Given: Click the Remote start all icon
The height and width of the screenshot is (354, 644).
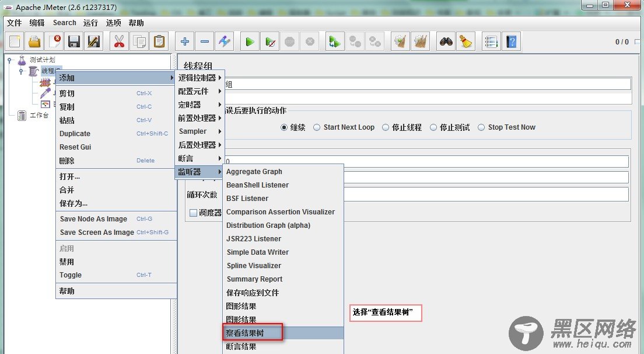Looking at the screenshot, I should click(335, 41).
